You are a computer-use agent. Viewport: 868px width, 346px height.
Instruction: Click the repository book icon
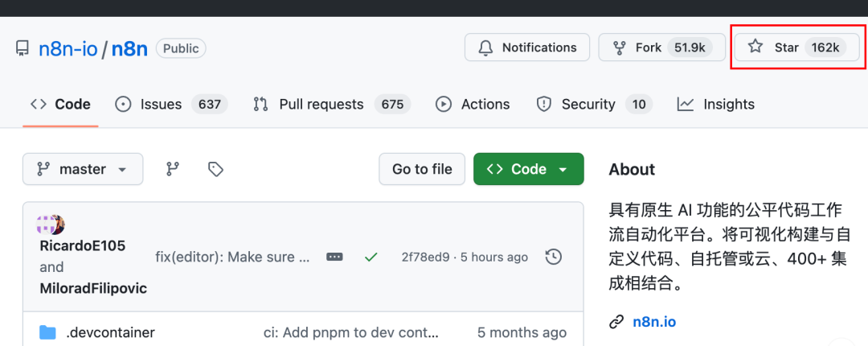(23, 48)
